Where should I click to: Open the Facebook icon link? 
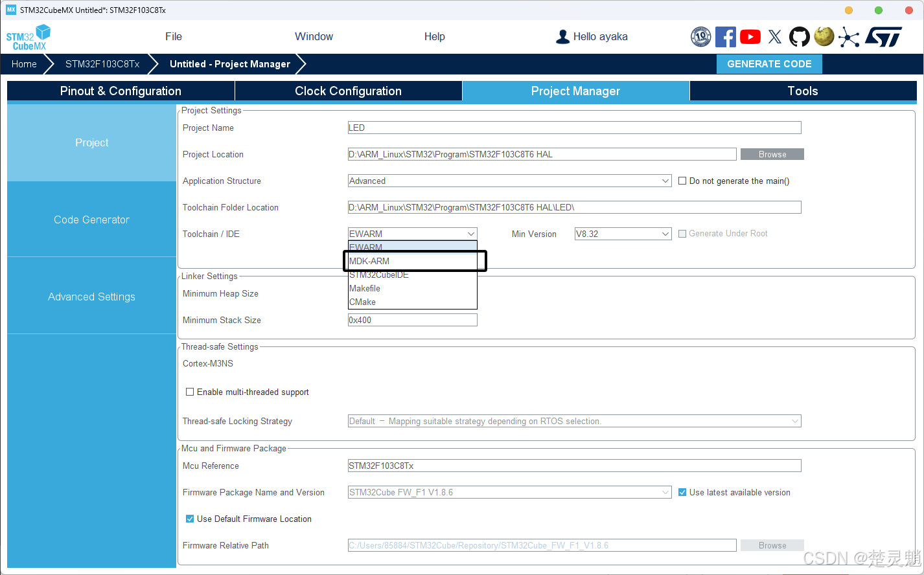(726, 37)
